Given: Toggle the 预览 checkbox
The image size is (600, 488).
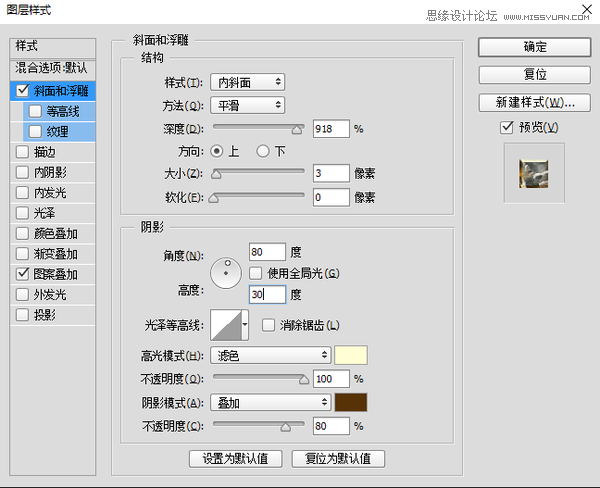Looking at the screenshot, I should pyautogui.click(x=507, y=127).
